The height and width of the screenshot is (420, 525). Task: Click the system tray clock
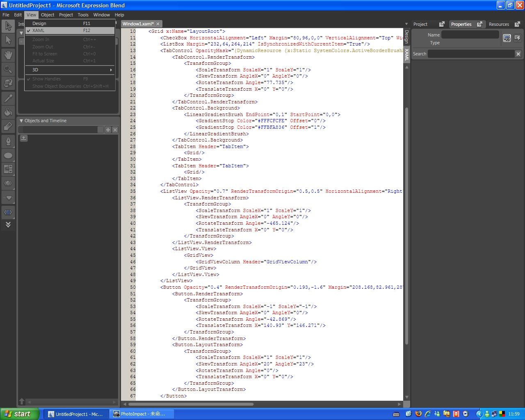tap(514, 414)
